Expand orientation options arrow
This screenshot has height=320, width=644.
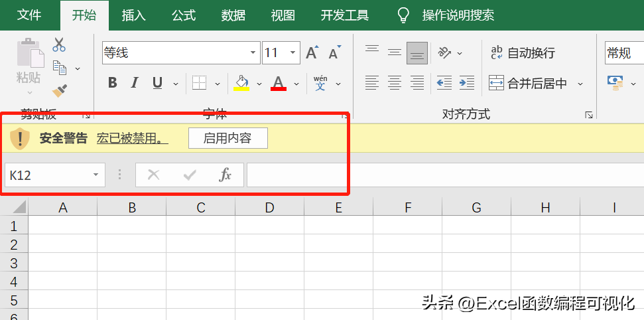click(460, 53)
